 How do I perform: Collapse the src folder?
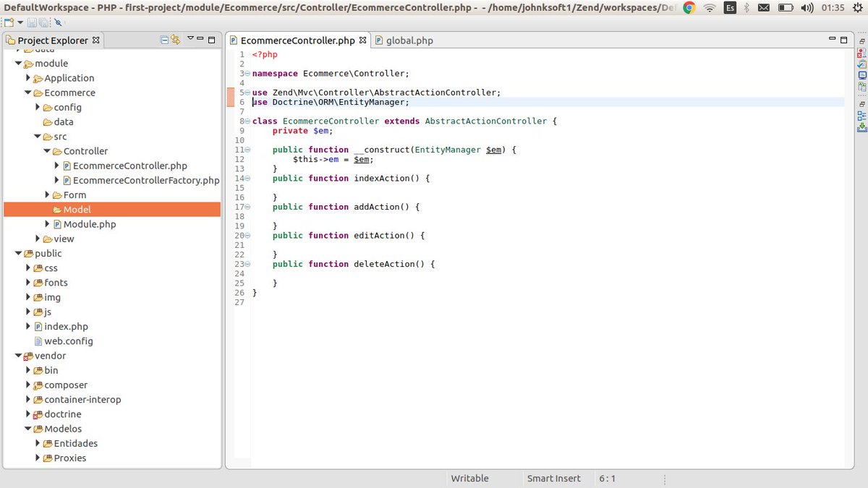38,137
